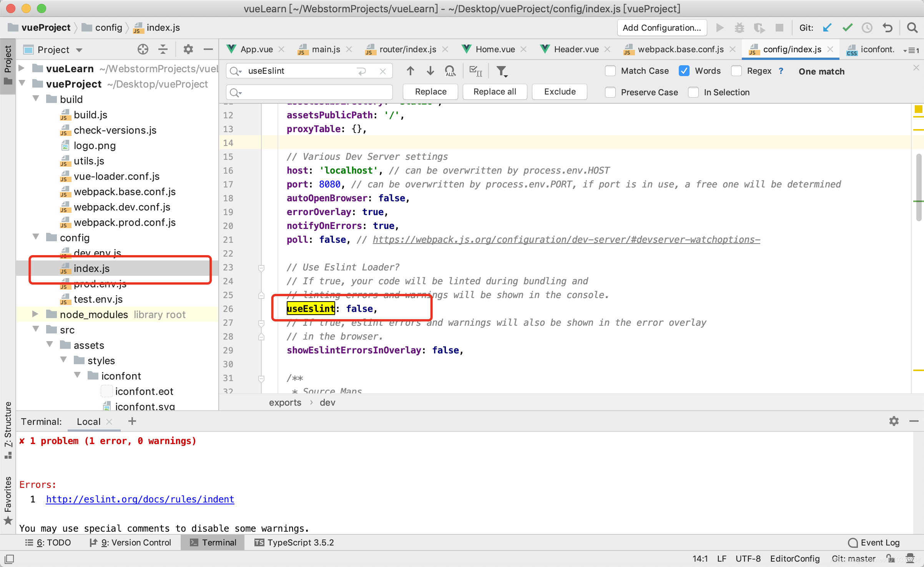Collapse the config folder
The width and height of the screenshot is (924, 567).
tap(36, 237)
